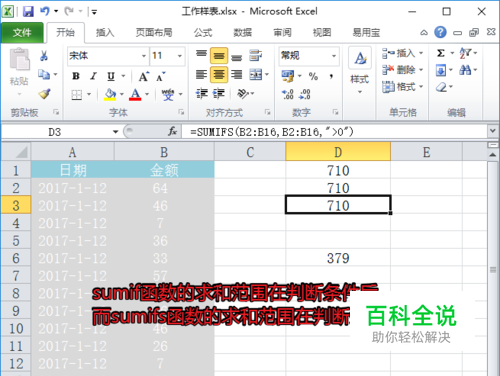
Task: Click the comma style icon
Action: 331,76
